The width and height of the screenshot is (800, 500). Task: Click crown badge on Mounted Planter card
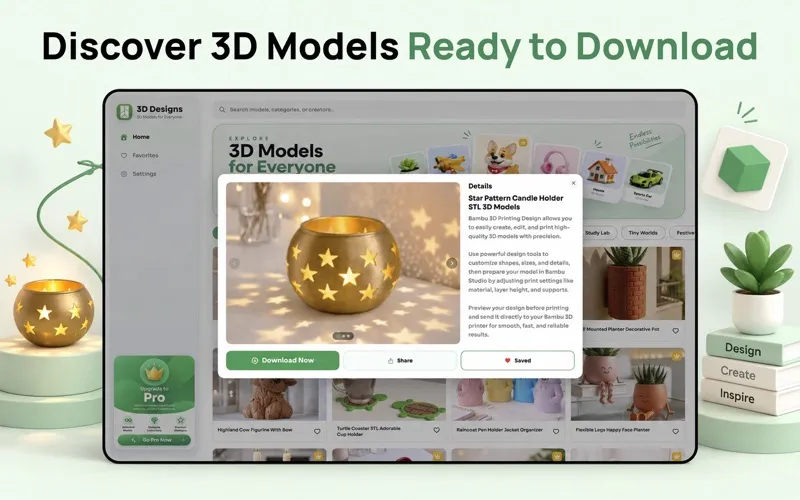[677, 255]
